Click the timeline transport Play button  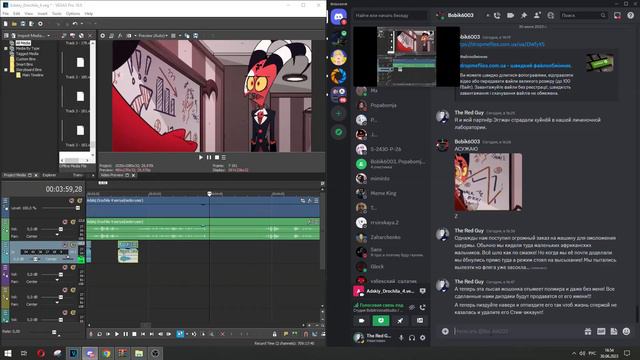117,334
